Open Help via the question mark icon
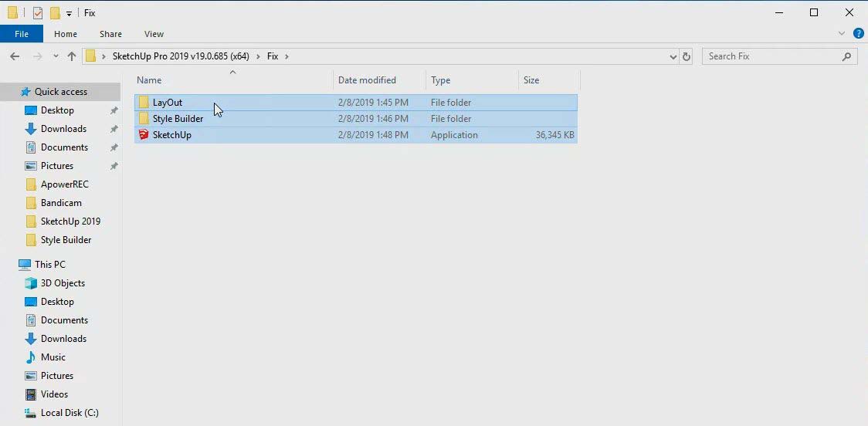 (x=858, y=34)
